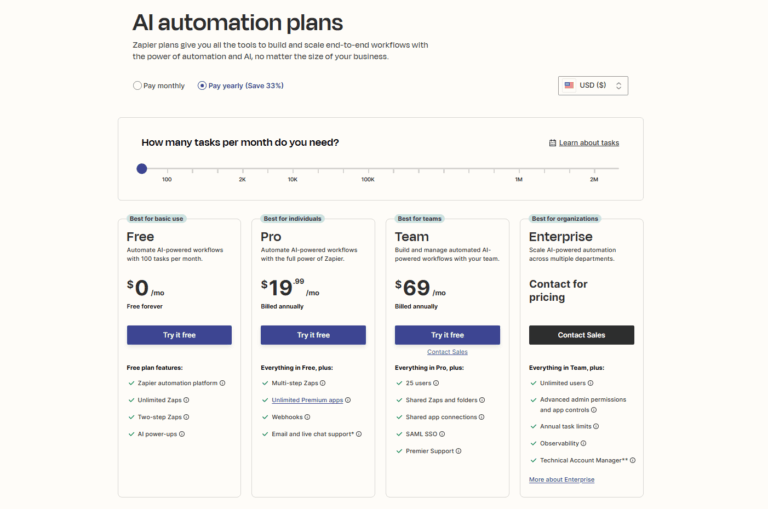This screenshot has width=768, height=509.
Task: Open the Contact Sales link under Team plan
Action: pos(447,352)
